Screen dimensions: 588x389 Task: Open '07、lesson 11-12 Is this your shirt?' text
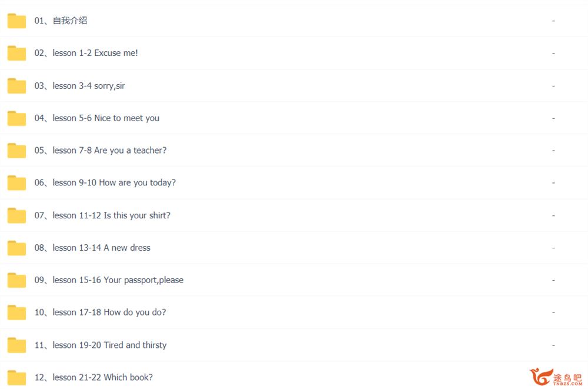pos(102,215)
